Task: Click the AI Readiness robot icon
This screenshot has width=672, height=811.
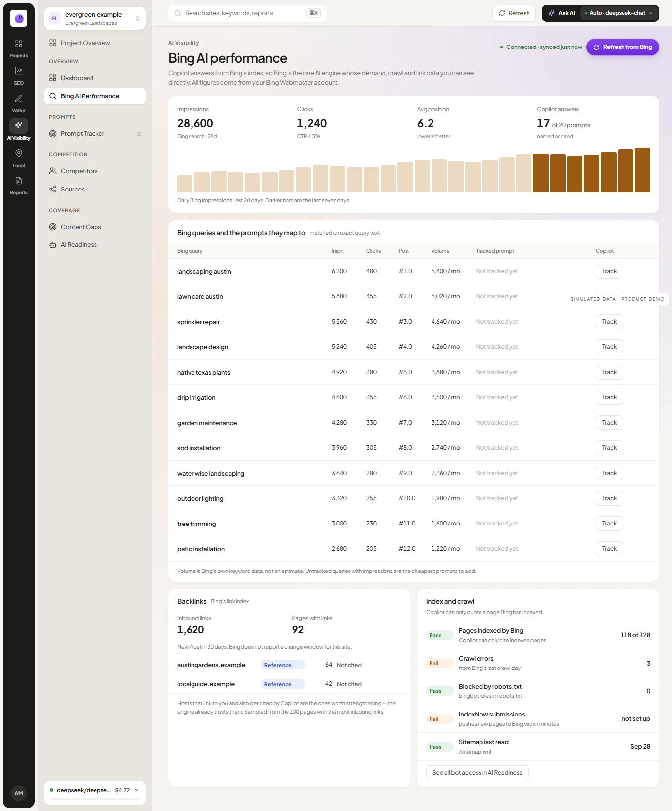Action: coord(53,245)
